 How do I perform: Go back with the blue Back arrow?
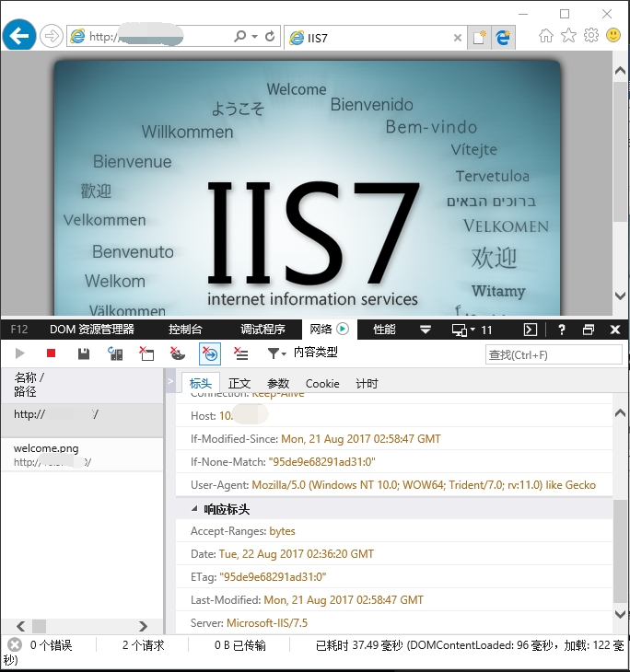click(18, 36)
